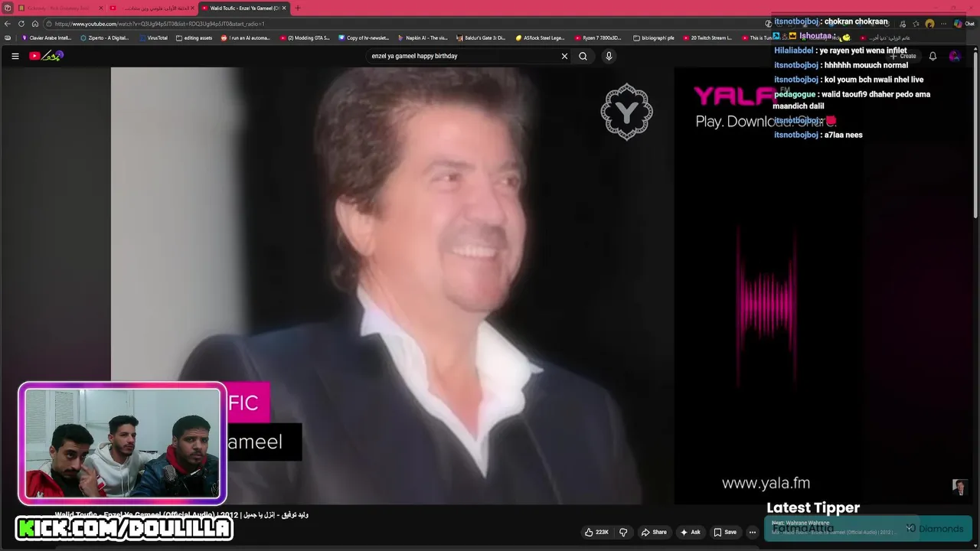Screen dimensions: 980x551
Task: Clear the YouTube search box text
Action: (564, 56)
